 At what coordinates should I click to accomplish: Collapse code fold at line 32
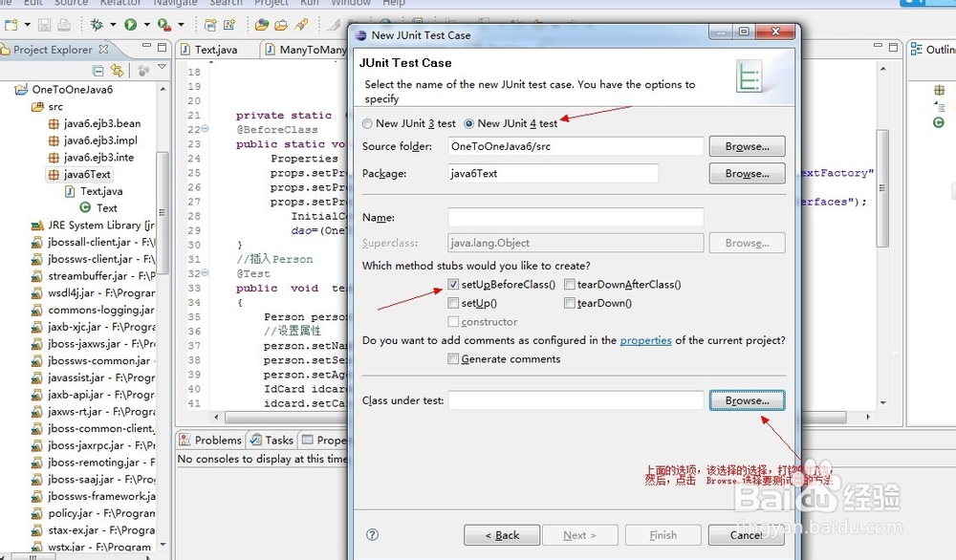click(x=205, y=272)
